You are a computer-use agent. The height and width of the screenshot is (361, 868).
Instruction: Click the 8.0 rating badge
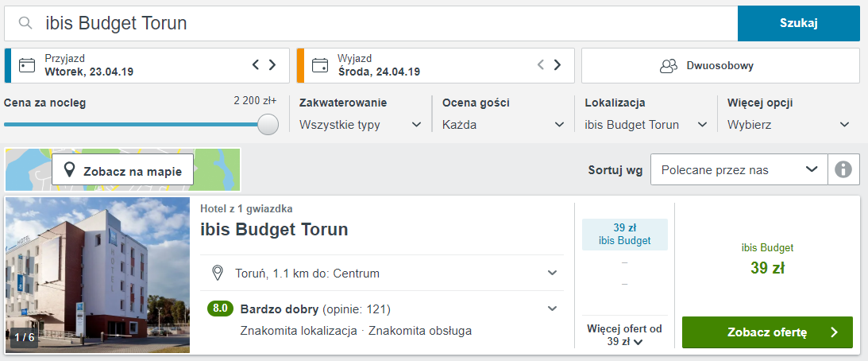click(220, 309)
